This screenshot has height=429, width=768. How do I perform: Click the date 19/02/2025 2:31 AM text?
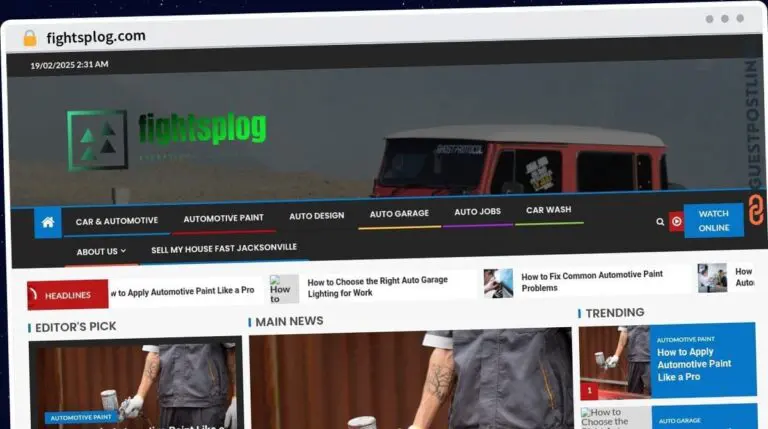tap(69, 65)
